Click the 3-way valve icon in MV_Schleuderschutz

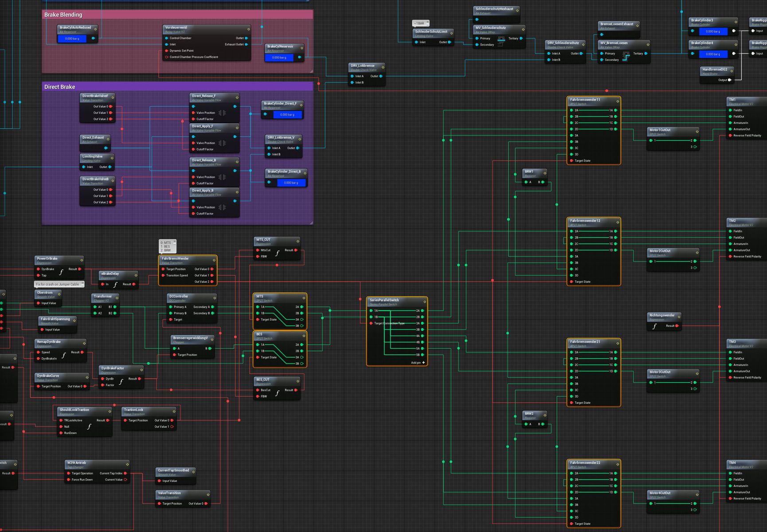[501, 41]
